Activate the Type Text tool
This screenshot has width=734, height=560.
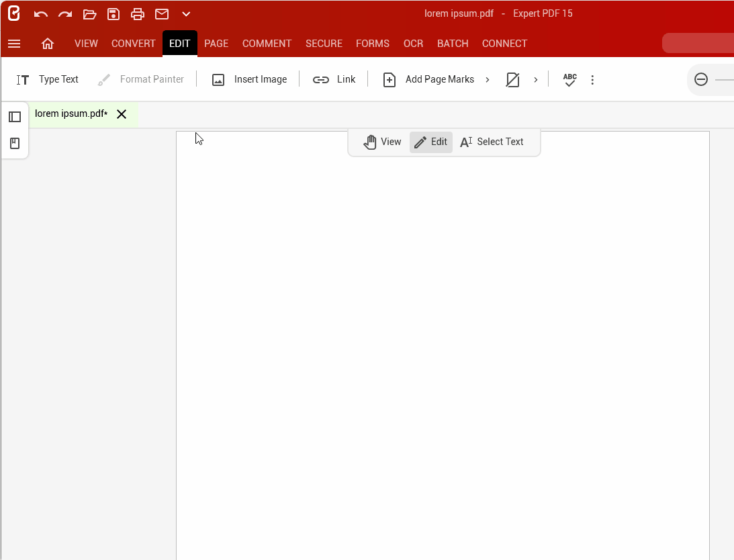[x=47, y=80]
